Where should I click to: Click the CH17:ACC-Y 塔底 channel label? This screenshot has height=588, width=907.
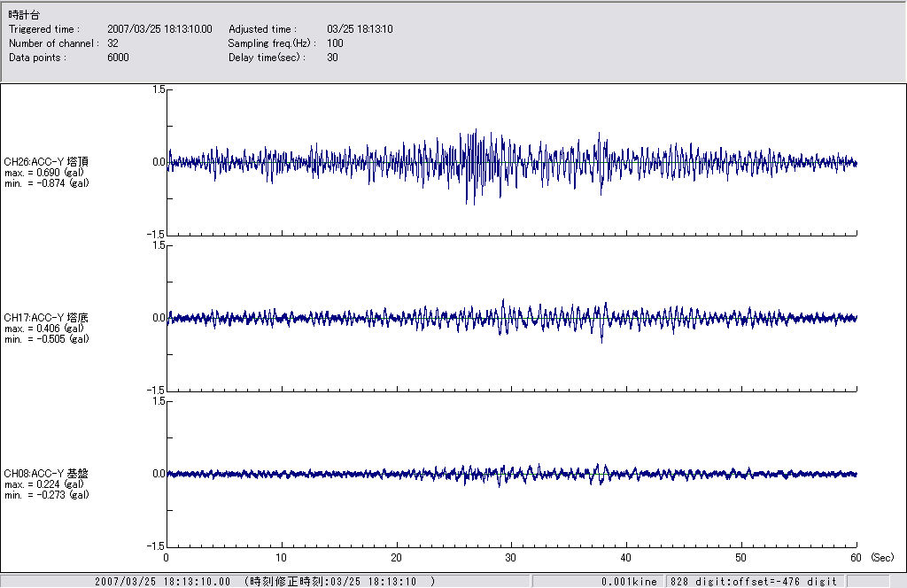(46, 318)
